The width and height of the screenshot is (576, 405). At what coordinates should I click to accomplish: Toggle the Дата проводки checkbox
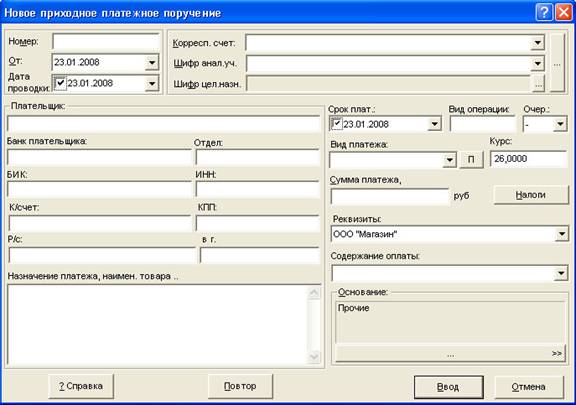click(60, 83)
